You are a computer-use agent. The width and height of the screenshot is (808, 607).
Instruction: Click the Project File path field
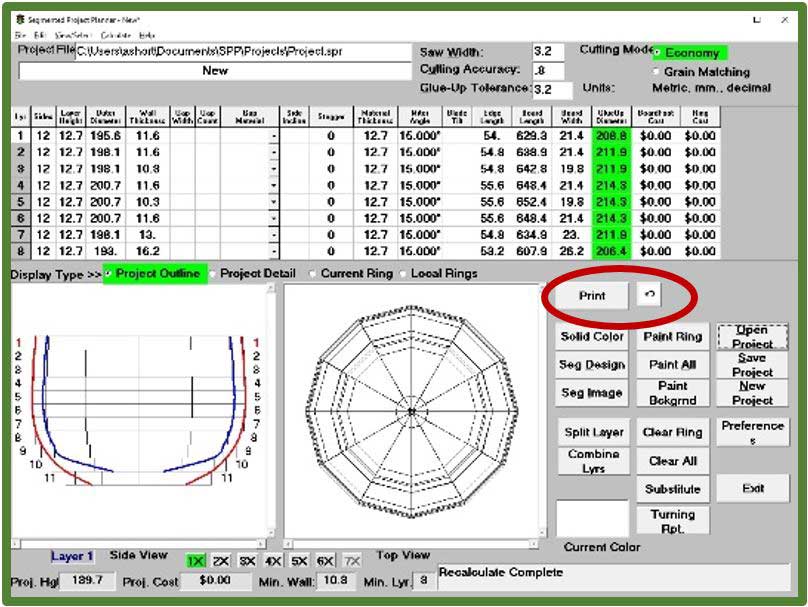click(x=243, y=52)
